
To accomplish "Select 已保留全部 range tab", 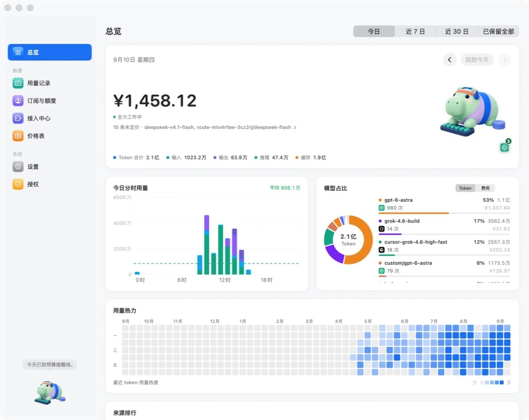I will pyautogui.click(x=498, y=31).
